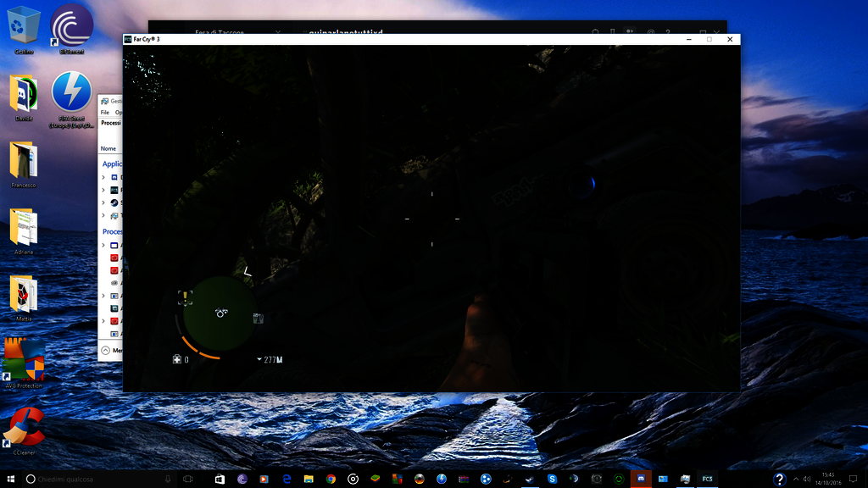This screenshot has height=488, width=868.
Task: Switch to Task Manager in the taskbar
Action: (x=685, y=480)
